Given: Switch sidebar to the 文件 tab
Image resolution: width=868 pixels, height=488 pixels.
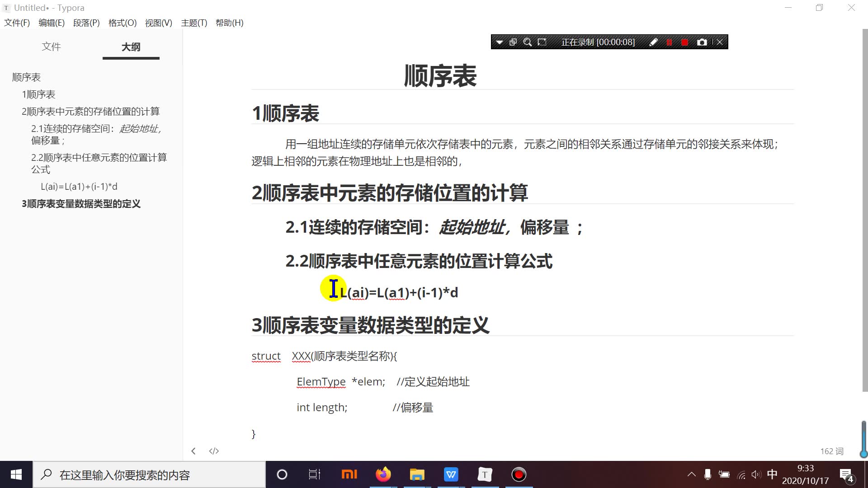Looking at the screenshot, I should click(x=51, y=47).
